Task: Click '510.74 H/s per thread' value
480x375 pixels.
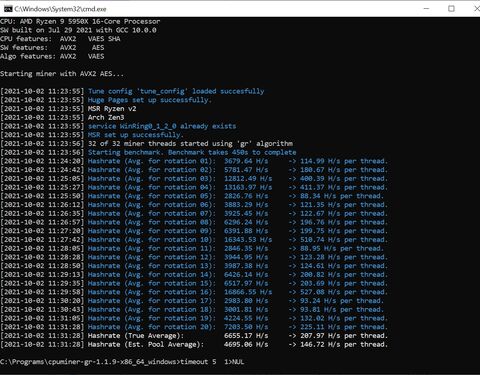Action: coord(344,240)
